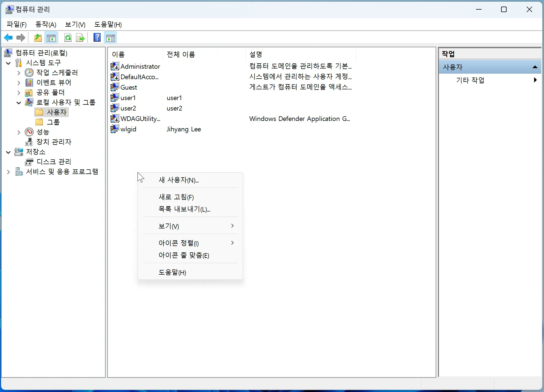Click the Administrator account description text
The height and width of the screenshot is (392, 544).
point(300,66)
